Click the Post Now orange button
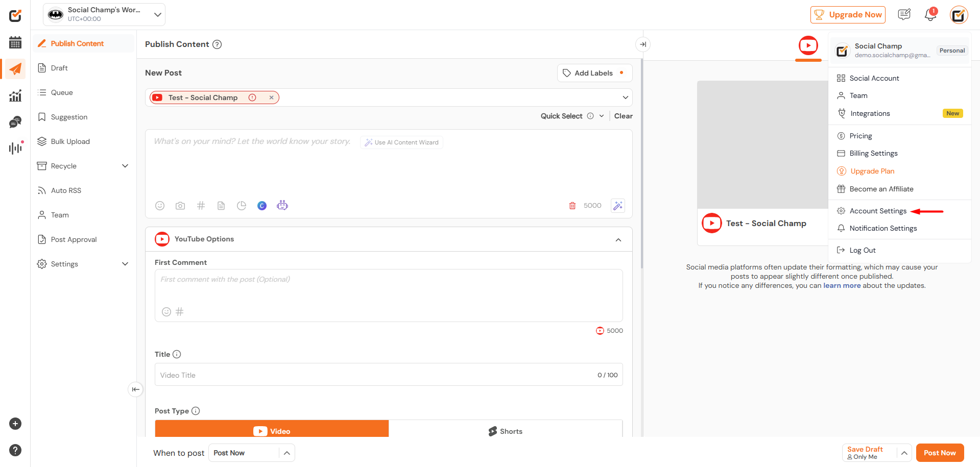980x467 pixels. tap(940, 453)
